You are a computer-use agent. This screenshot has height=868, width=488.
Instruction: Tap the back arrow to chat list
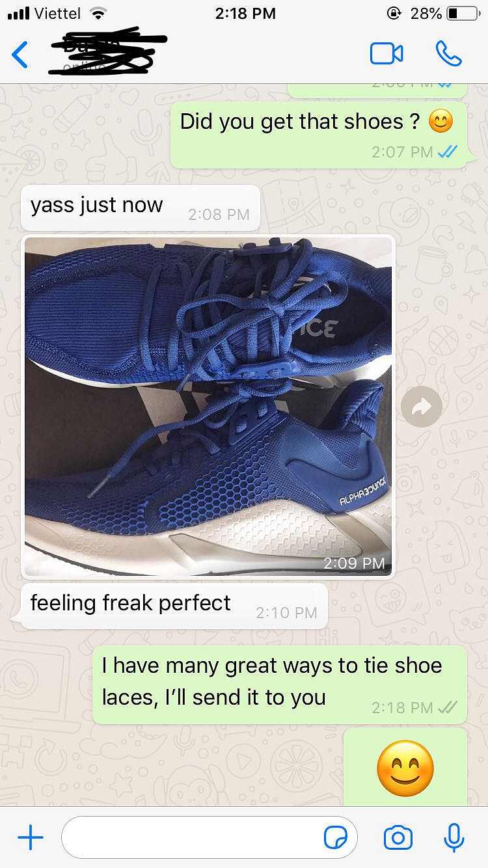(x=20, y=55)
